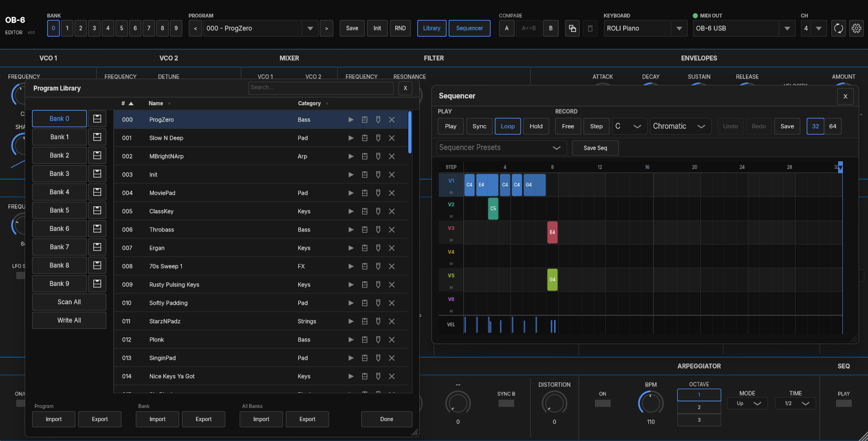Click the Scan All button

point(69,302)
